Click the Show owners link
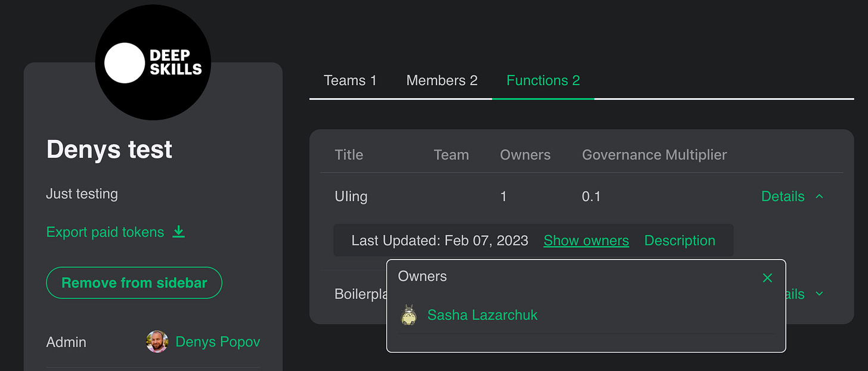The height and width of the screenshot is (371, 868). tap(586, 241)
